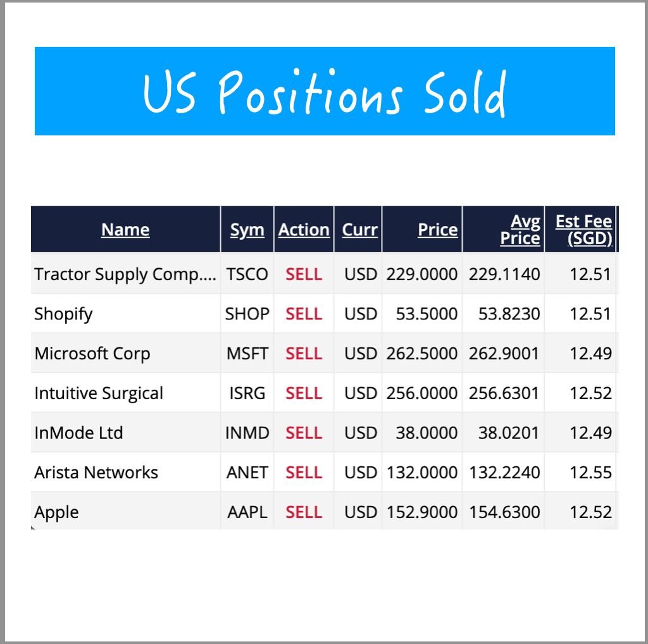Click the ANET est fee 12.55
This screenshot has width=648, height=644.
click(x=590, y=473)
